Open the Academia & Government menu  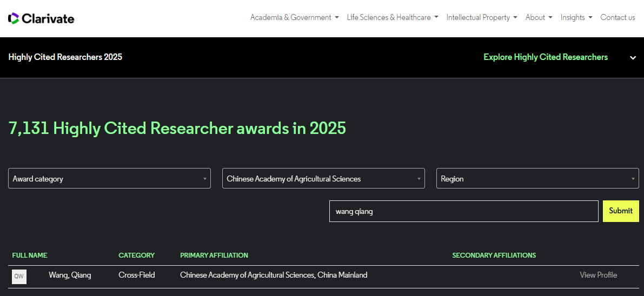[x=295, y=18]
